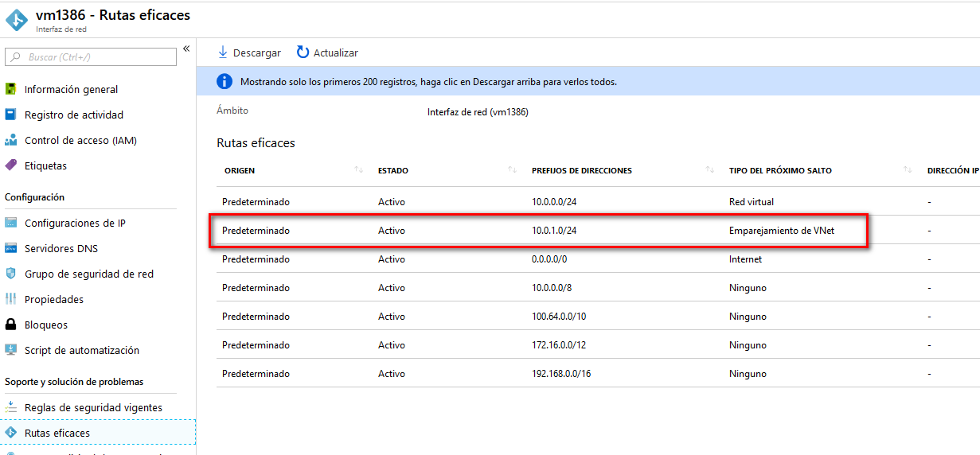Collapse the sidebar with the double chevron
Image resolution: width=980 pixels, height=455 pixels.
click(186, 49)
